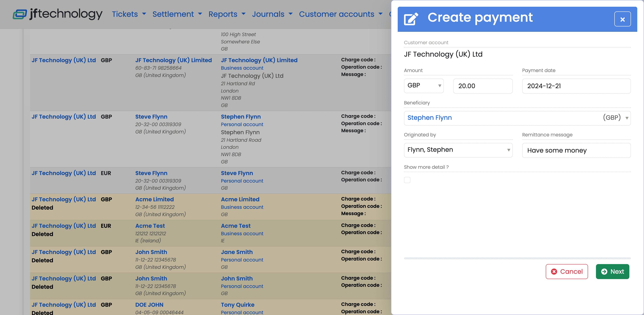
Task: Click the Business account link under Acme Test
Action: point(242,233)
